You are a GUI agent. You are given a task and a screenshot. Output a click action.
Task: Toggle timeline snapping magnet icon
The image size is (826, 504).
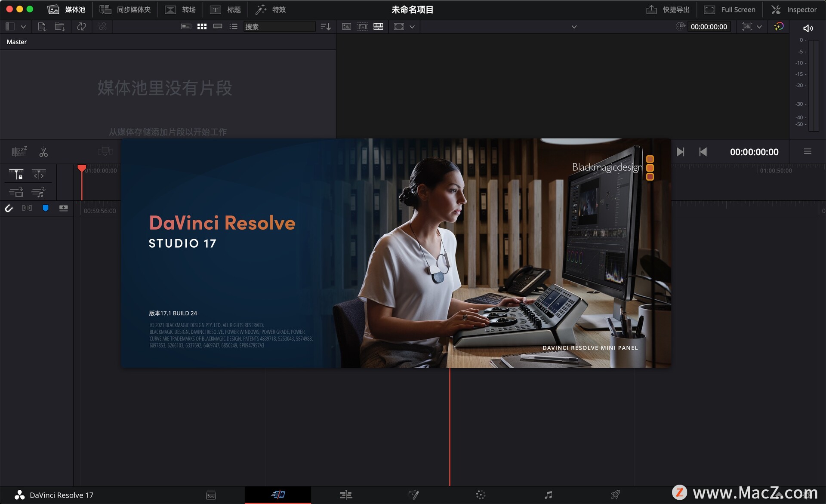tap(9, 209)
